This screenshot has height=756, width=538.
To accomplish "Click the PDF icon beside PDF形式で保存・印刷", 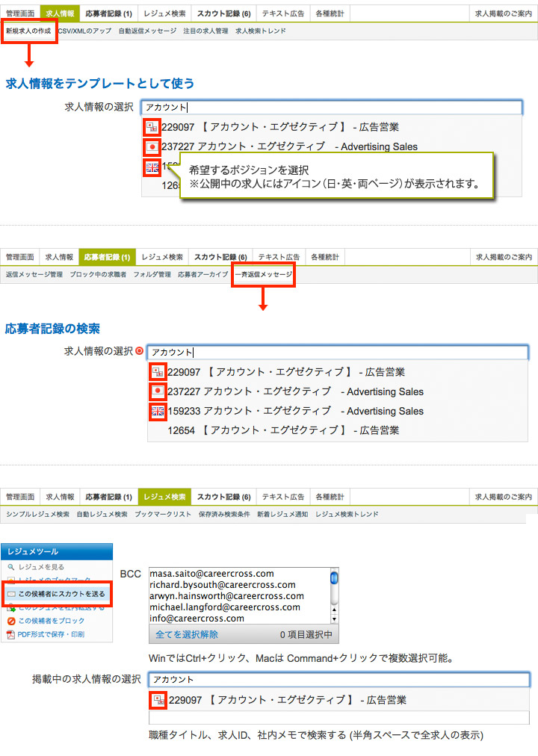I will point(10,634).
